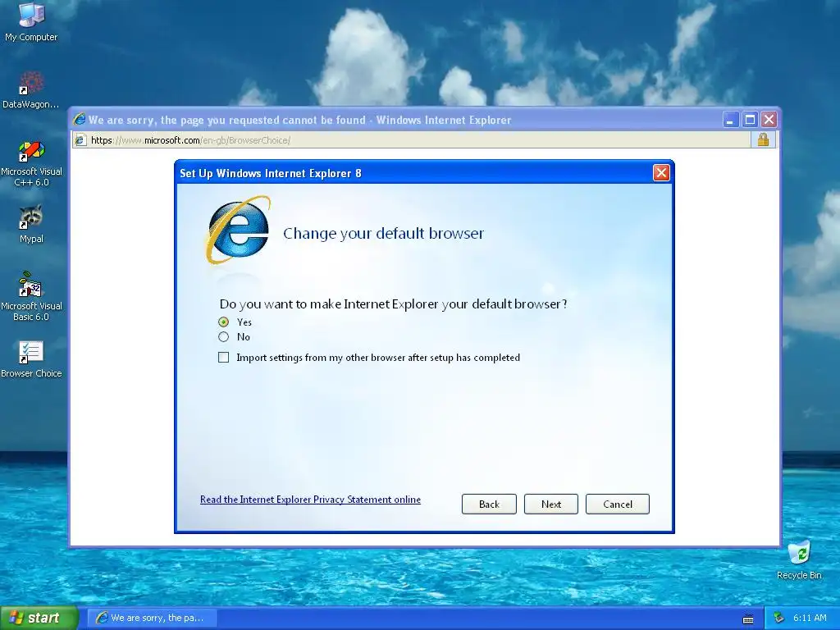
Task: Minimize the Windows Internet Explorer window
Action: pos(731,120)
